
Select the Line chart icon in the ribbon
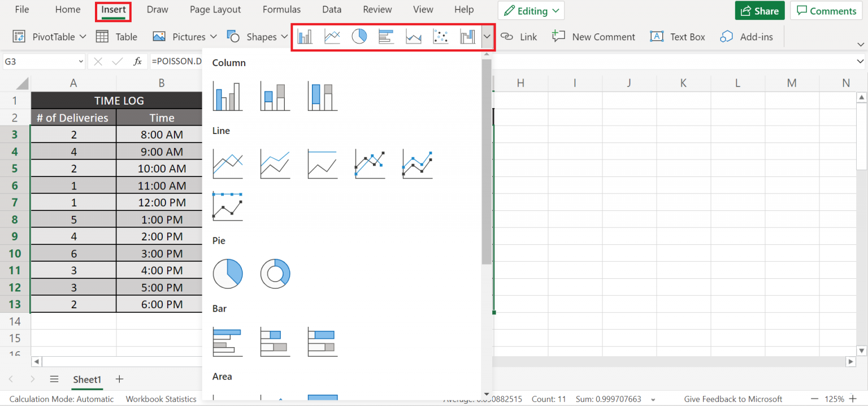point(332,36)
